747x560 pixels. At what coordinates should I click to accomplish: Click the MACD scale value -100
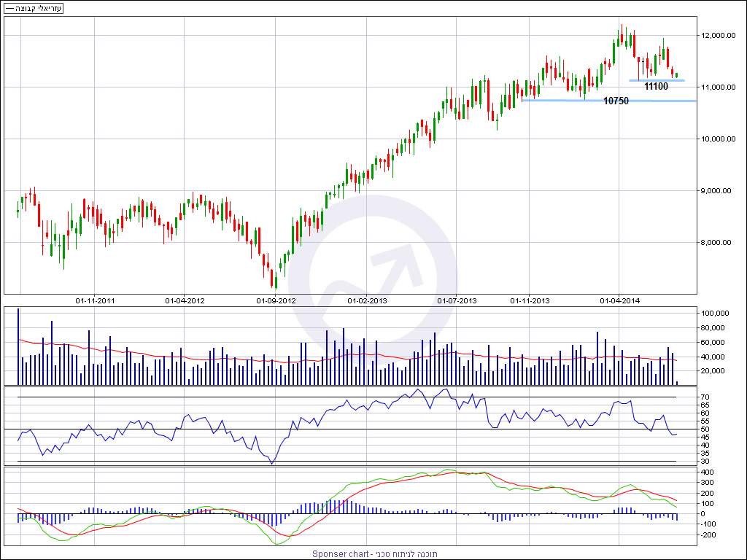[708, 524]
